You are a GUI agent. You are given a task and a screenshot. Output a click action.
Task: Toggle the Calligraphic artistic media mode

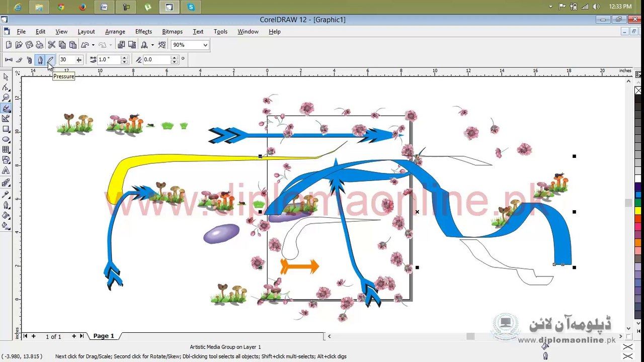pyautogui.click(x=40, y=60)
